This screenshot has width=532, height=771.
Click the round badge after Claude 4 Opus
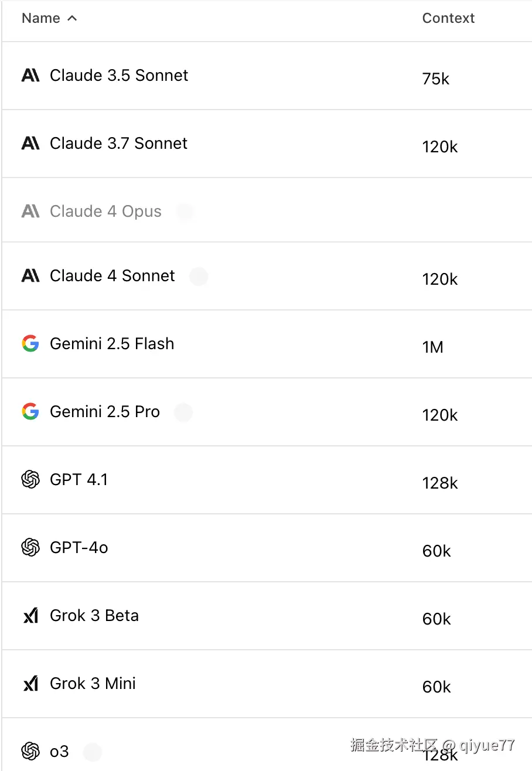[x=185, y=212]
